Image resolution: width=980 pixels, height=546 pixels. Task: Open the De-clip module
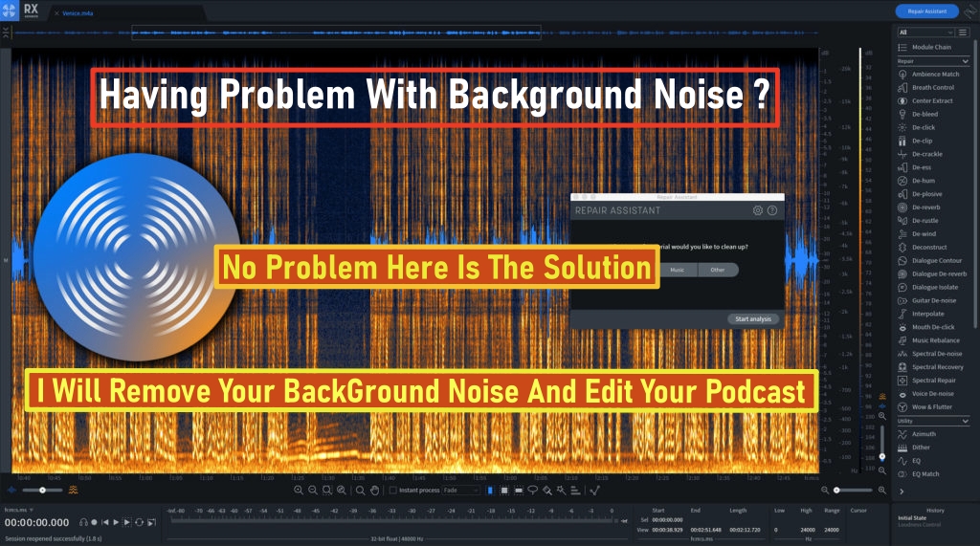click(x=915, y=141)
